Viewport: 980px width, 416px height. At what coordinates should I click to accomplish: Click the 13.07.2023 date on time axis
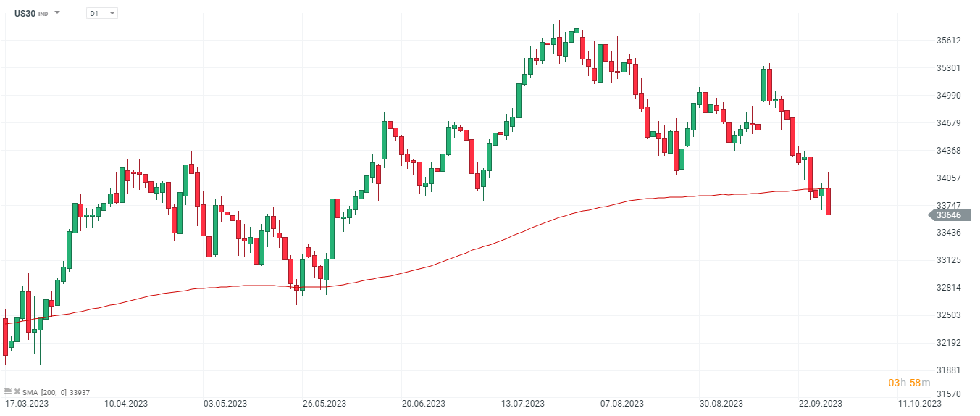(523, 404)
